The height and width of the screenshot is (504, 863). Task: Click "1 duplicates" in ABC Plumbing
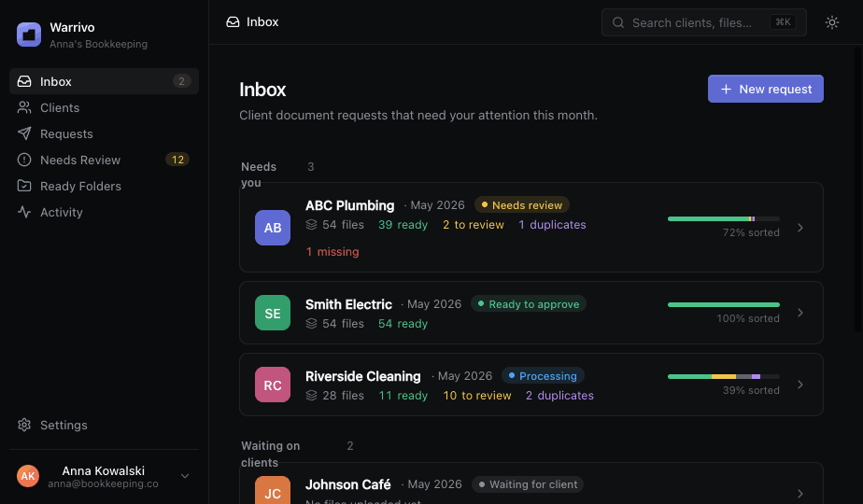[x=552, y=225]
